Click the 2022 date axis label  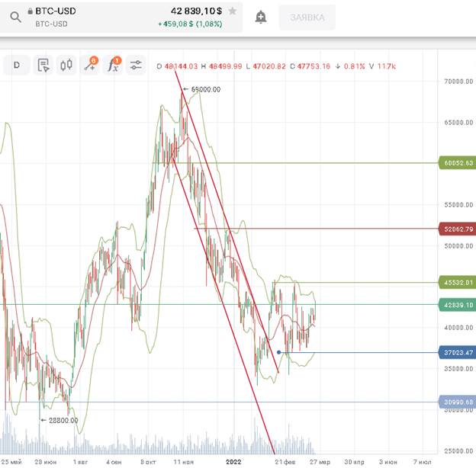tap(233, 462)
